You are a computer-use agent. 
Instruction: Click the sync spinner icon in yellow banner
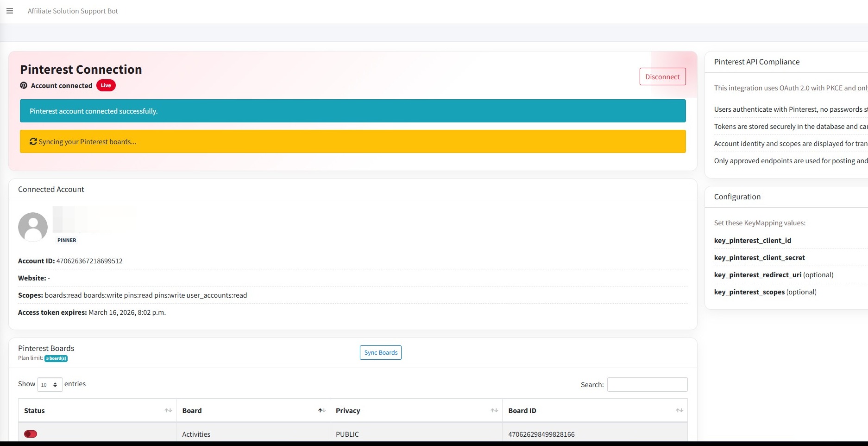(33, 141)
